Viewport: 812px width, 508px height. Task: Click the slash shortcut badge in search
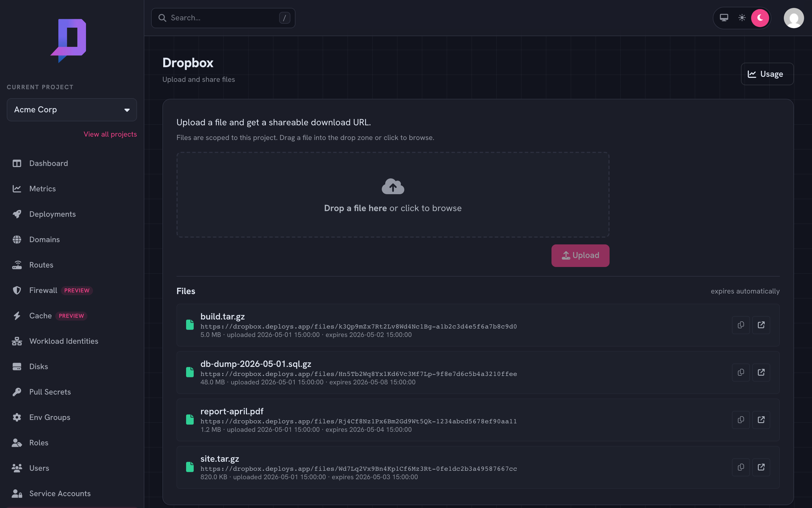(x=284, y=18)
